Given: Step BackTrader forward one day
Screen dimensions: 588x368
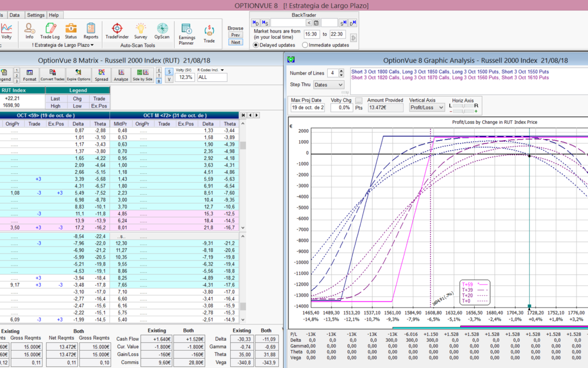Looking at the screenshot, I should [352, 23].
